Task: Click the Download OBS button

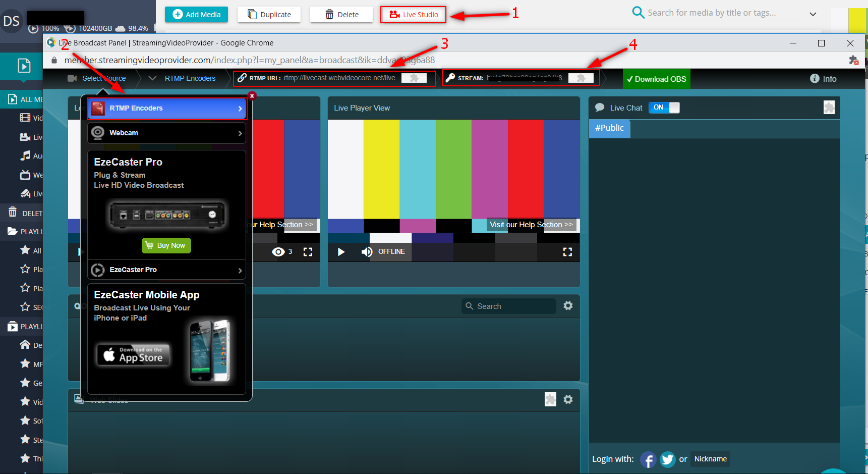Action: coord(656,79)
